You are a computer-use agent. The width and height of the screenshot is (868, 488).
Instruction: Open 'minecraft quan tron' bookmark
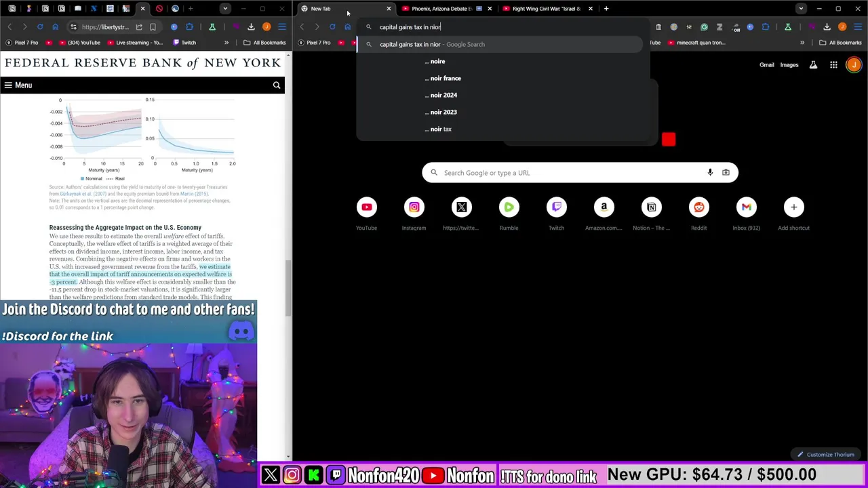(x=696, y=43)
